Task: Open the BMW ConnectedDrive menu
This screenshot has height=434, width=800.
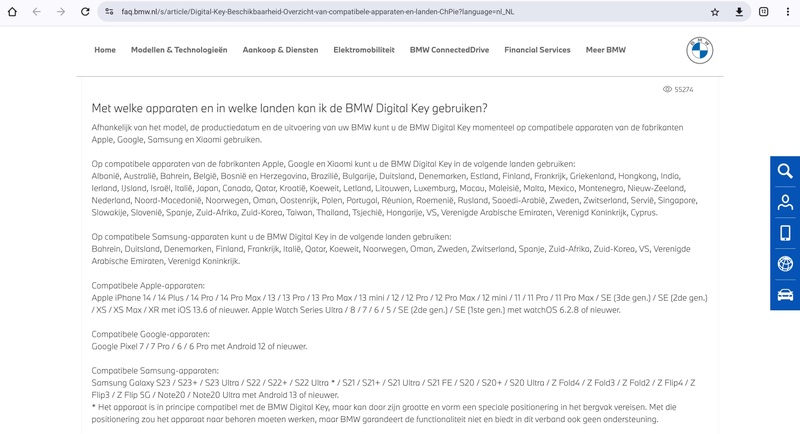Action: point(449,50)
